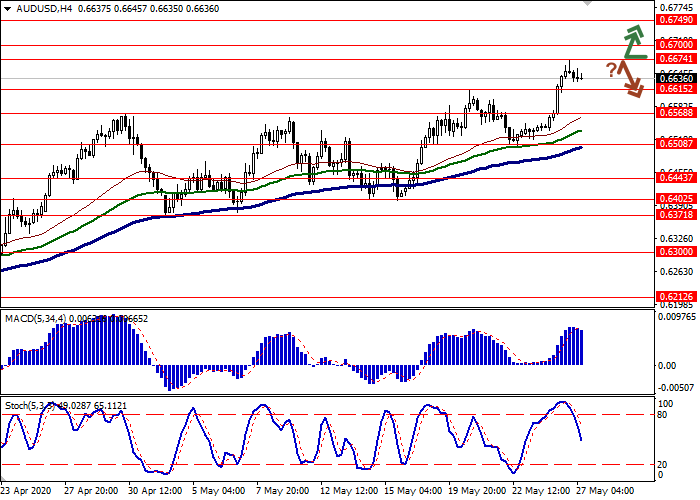Click the 12 May 12:00 time label

pyautogui.click(x=347, y=492)
